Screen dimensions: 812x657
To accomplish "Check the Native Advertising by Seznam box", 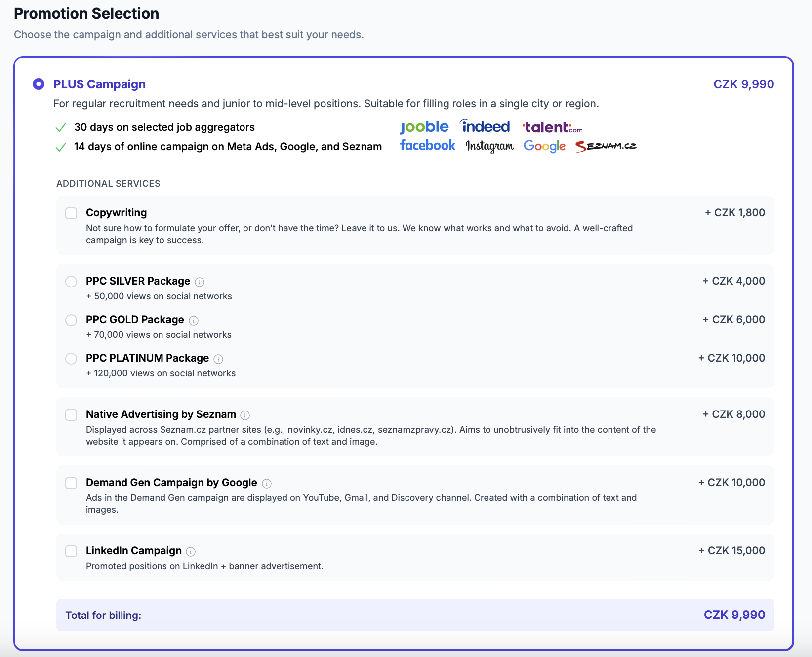I will coord(72,415).
